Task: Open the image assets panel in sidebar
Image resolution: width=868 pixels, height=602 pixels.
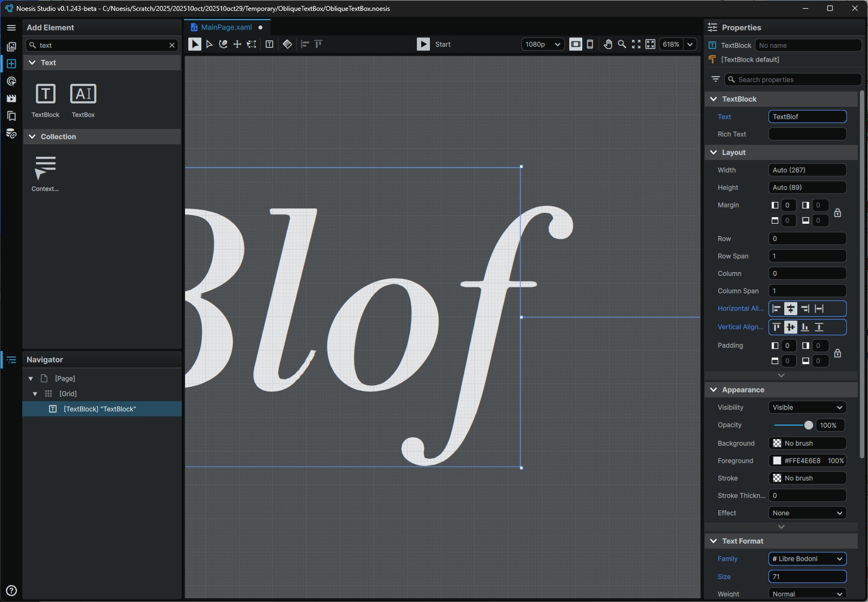Action: click(x=11, y=47)
